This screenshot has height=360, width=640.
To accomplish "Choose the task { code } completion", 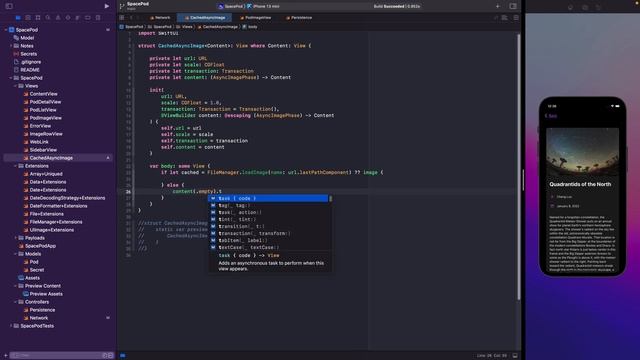I will coord(269,198).
